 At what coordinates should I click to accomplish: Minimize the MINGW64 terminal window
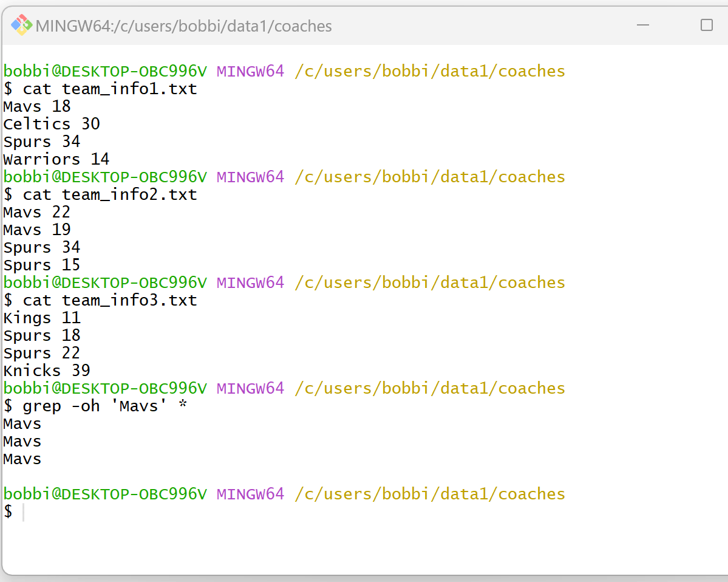642,25
